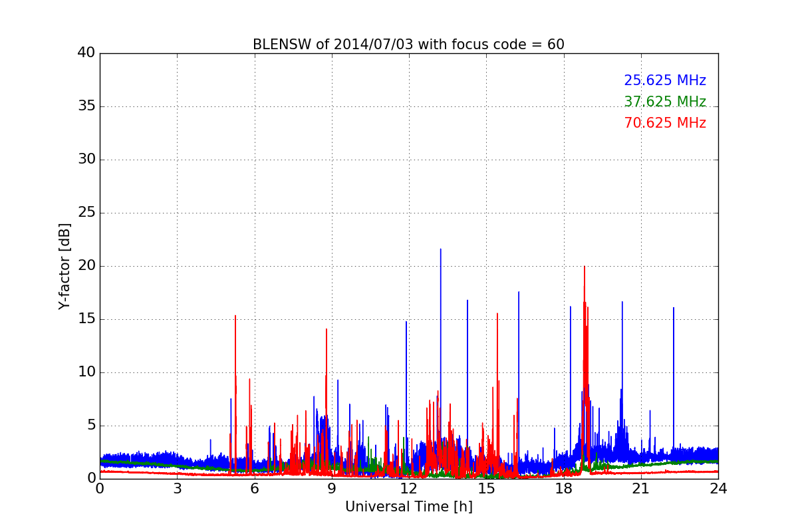Image resolution: width=798 pixels, height=532 pixels.
Task: Click the blue '25.625 MHz' legend label
Action: pos(665,80)
